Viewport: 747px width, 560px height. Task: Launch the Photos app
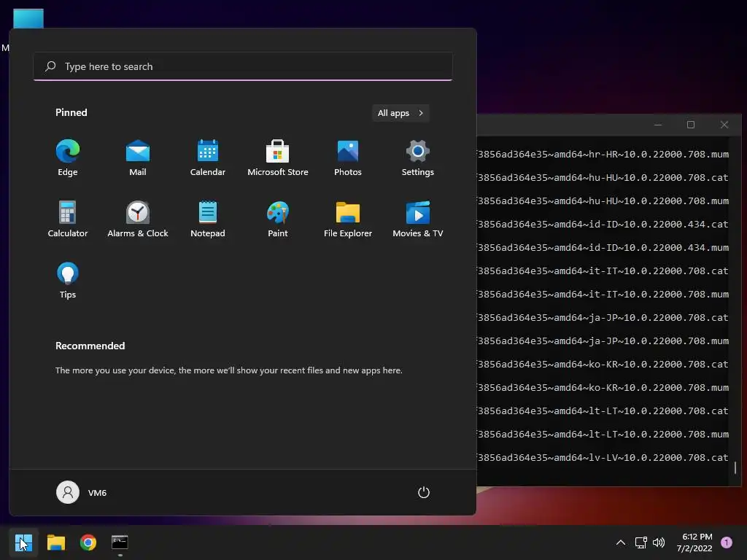point(348,158)
